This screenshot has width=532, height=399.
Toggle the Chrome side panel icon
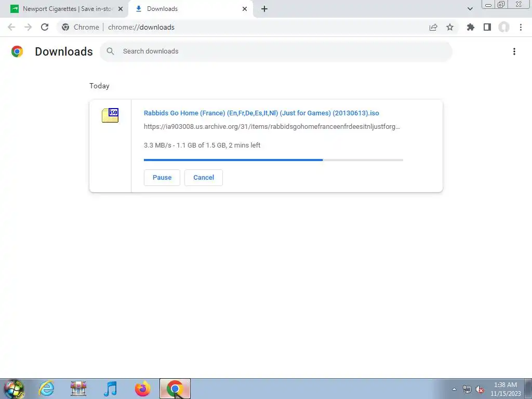point(487,27)
